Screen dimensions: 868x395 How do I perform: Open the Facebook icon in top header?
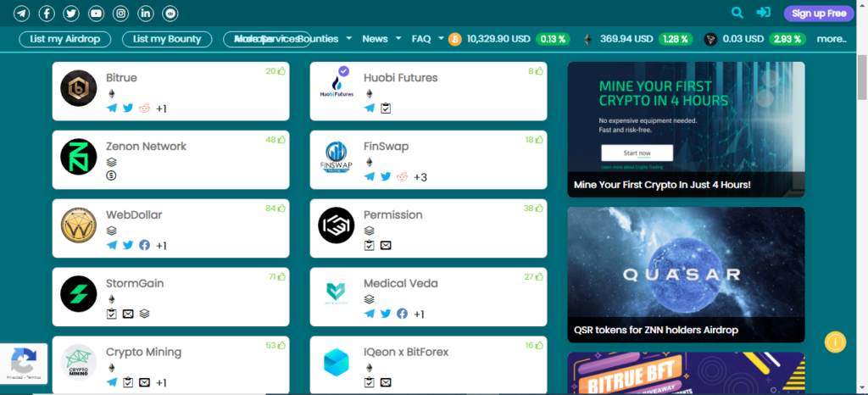click(47, 14)
